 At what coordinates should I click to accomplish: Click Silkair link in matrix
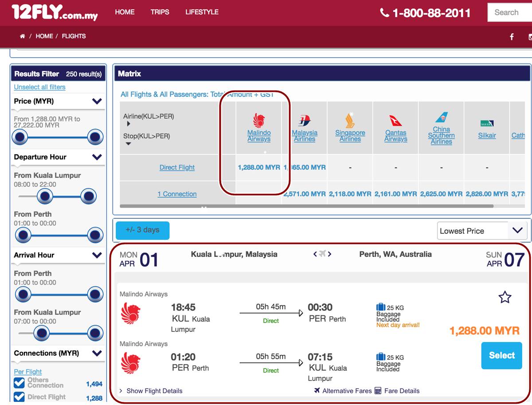pyautogui.click(x=487, y=135)
